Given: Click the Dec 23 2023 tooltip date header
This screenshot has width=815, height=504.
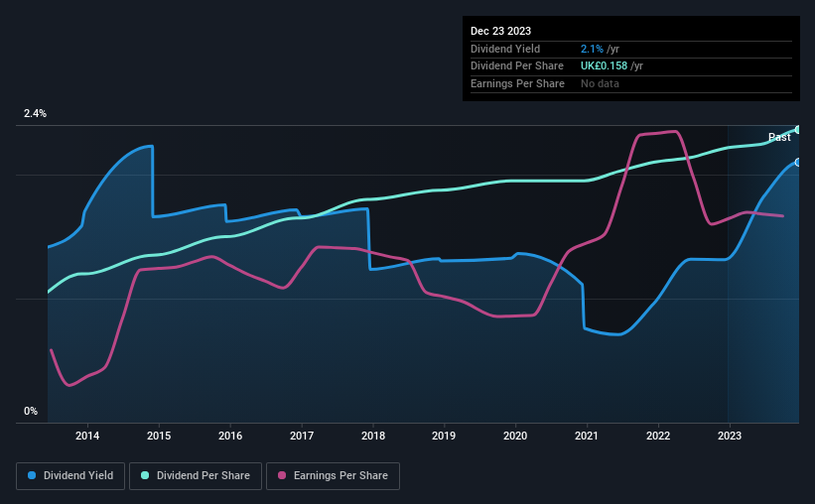Looking at the screenshot, I should coord(500,31).
